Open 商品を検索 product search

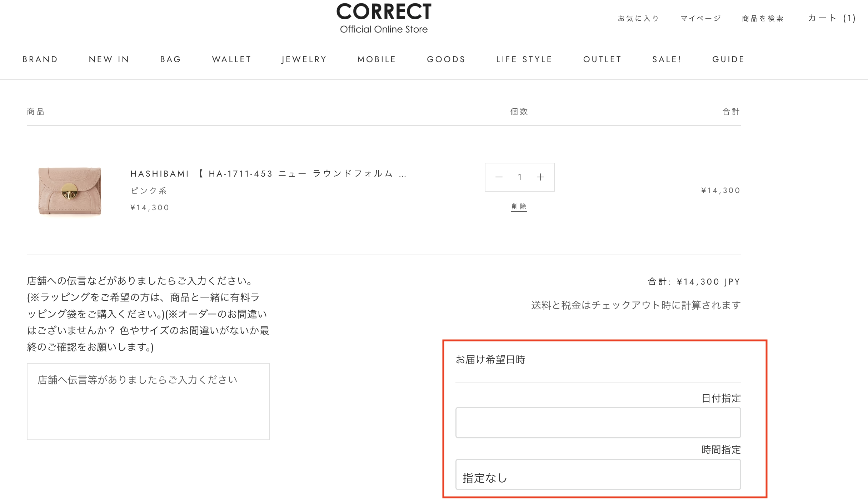tap(763, 18)
